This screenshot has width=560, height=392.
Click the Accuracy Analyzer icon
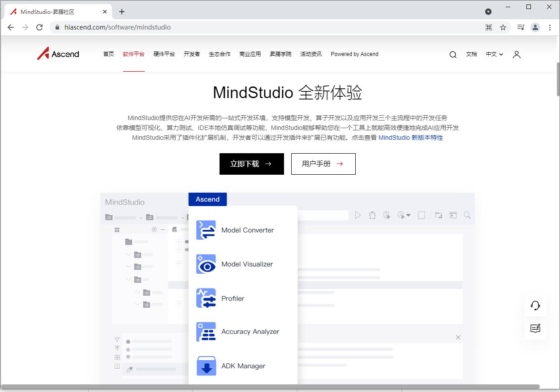point(206,332)
